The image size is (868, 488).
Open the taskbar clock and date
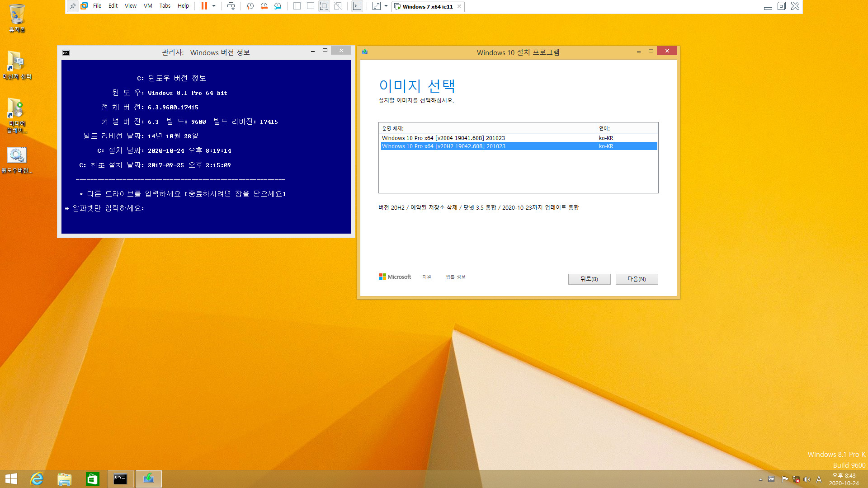(x=844, y=479)
